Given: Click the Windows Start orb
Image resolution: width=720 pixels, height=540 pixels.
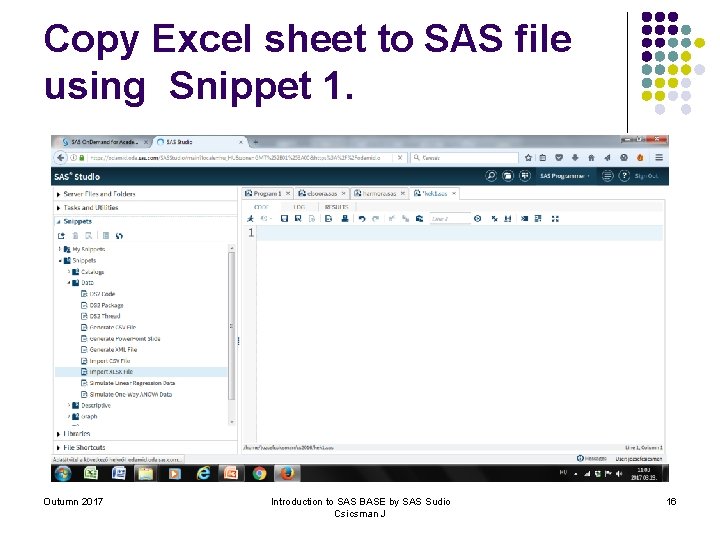Looking at the screenshot, I should click(x=63, y=473).
